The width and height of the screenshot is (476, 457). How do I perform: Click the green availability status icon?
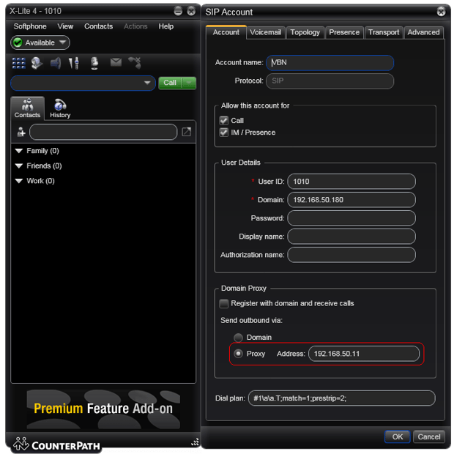[x=18, y=42]
